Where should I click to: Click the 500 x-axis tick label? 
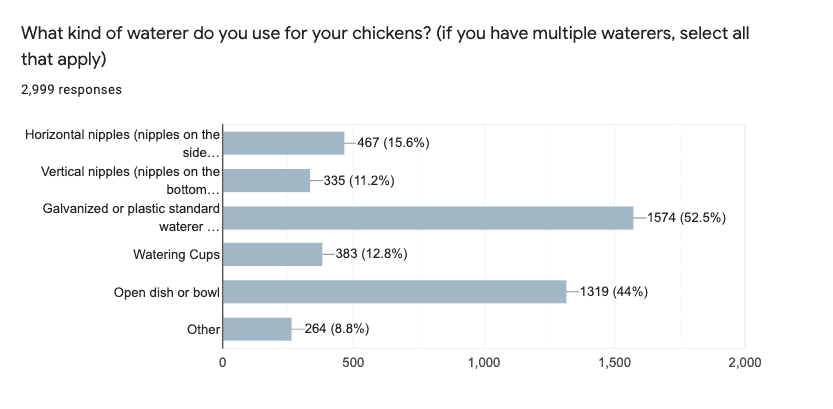[353, 363]
